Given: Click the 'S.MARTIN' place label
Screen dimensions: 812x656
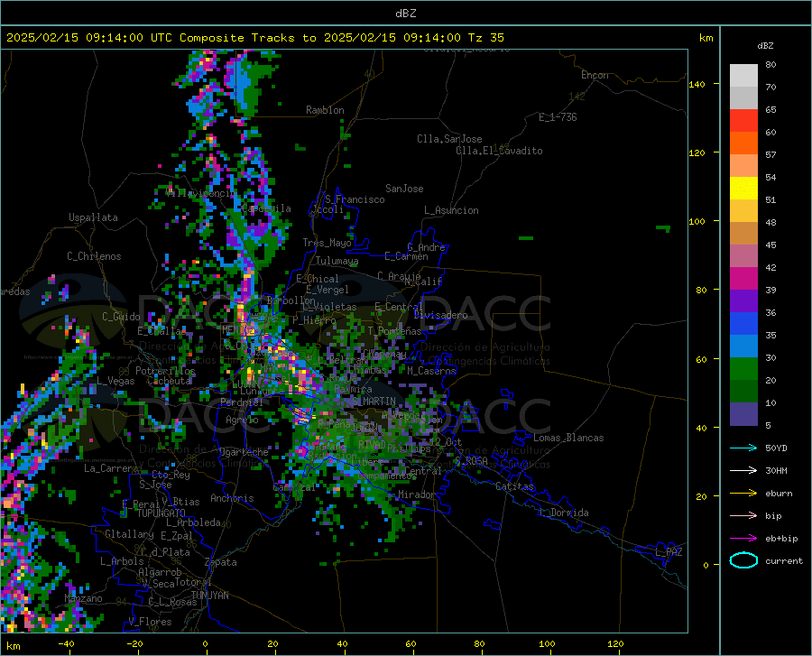Looking at the screenshot, I should pyautogui.click(x=374, y=402).
